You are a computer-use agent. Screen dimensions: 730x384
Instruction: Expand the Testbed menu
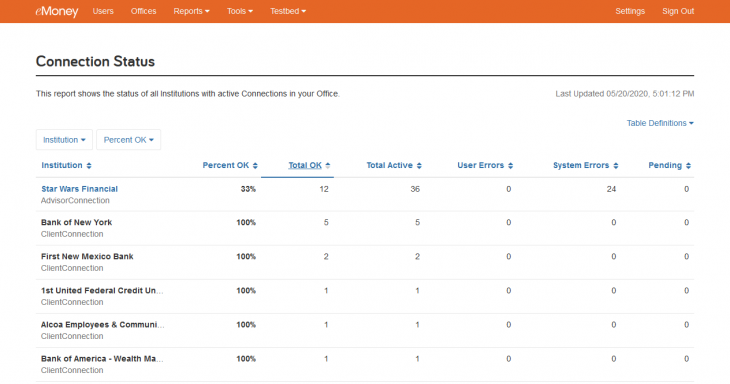[x=288, y=11]
